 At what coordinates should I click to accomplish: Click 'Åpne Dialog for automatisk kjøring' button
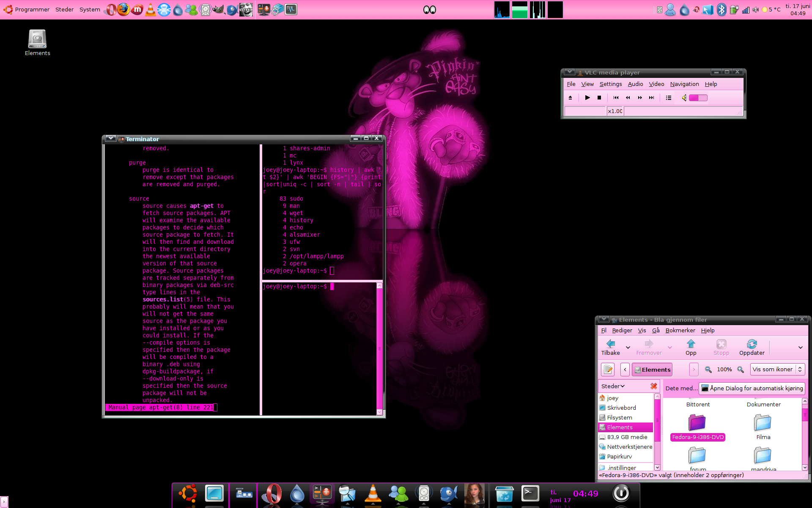(752, 388)
